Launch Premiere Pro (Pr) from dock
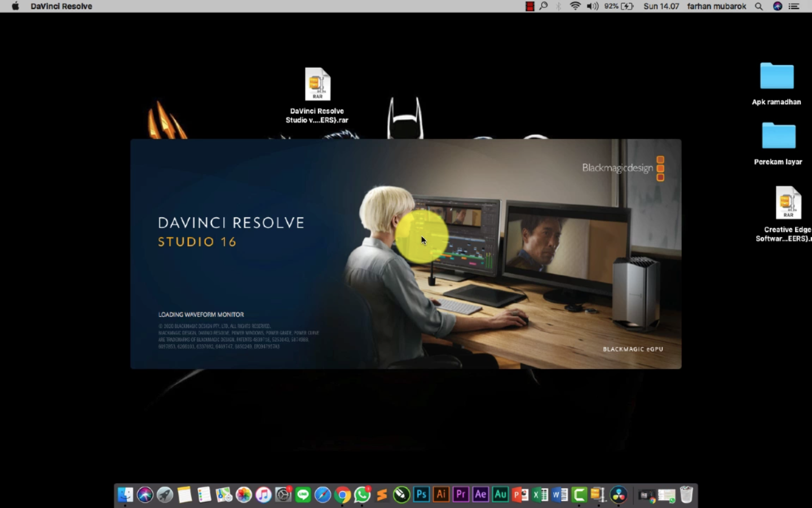This screenshot has width=812, height=508. [x=461, y=494]
